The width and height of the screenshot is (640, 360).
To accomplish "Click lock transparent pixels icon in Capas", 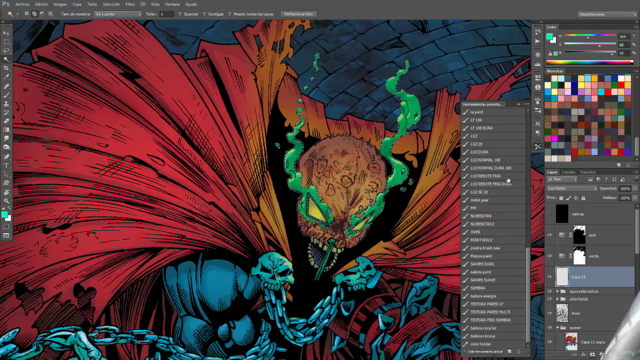I will click(x=561, y=198).
